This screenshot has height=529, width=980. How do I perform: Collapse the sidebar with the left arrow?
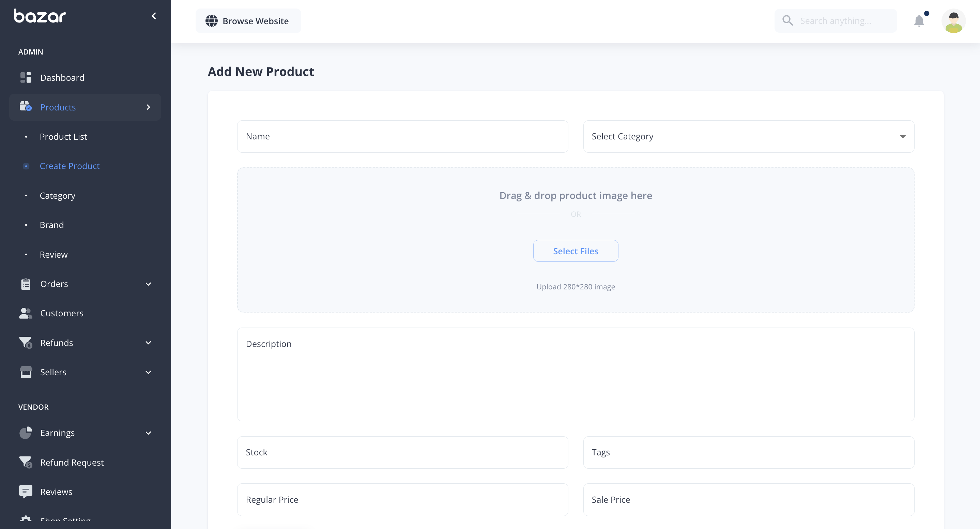[x=154, y=16]
